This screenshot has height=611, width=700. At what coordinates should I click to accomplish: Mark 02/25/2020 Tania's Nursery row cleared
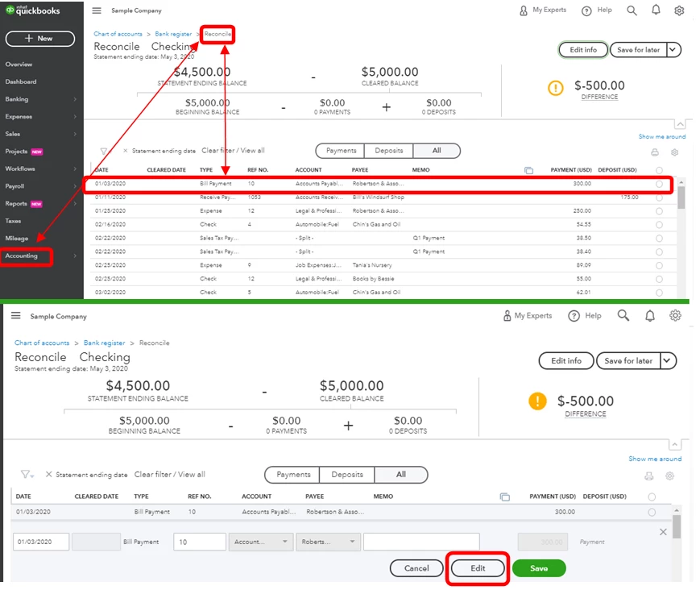(x=659, y=265)
